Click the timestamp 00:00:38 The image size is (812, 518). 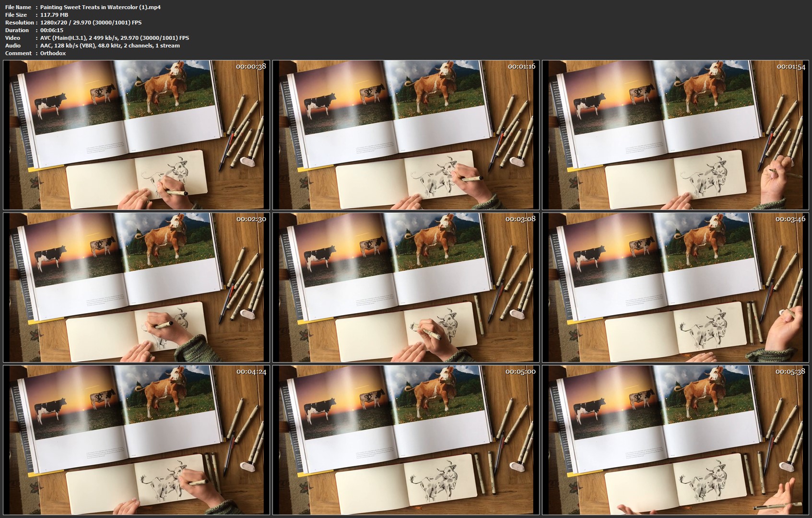tap(251, 66)
